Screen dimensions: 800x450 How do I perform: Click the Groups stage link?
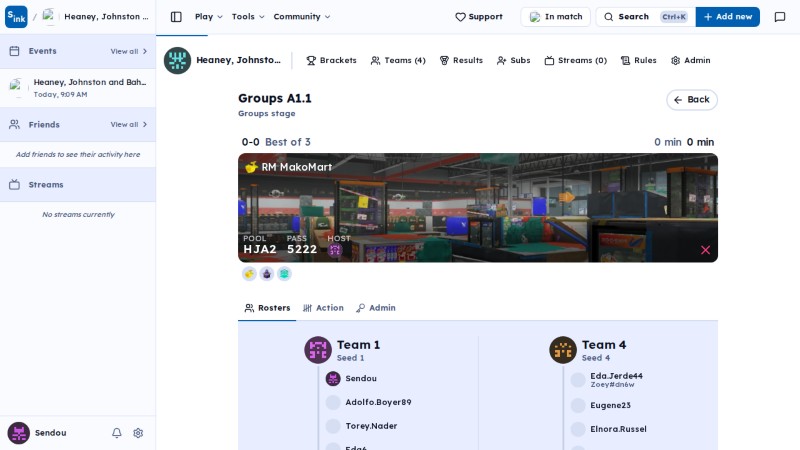pyautogui.click(x=266, y=114)
